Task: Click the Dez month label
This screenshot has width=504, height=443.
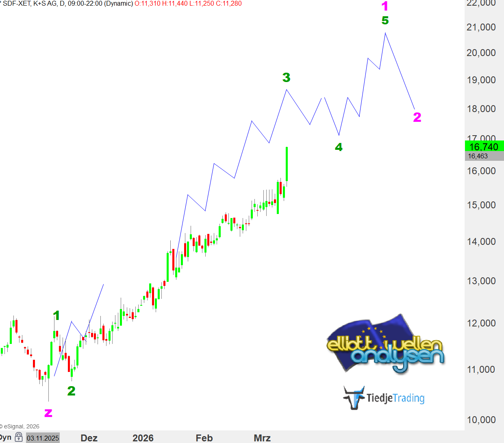Action: pos(89,438)
